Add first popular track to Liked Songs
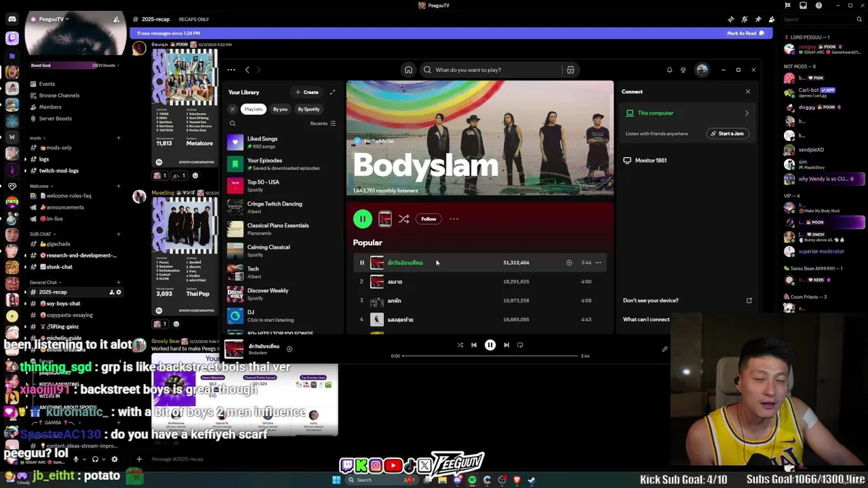This screenshot has width=868, height=488. coord(569,262)
